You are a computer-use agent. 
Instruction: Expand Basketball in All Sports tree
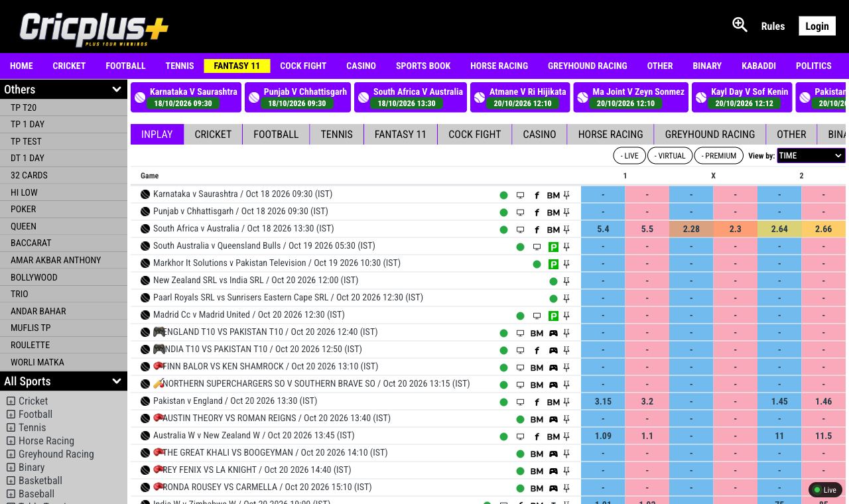[x=11, y=481]
